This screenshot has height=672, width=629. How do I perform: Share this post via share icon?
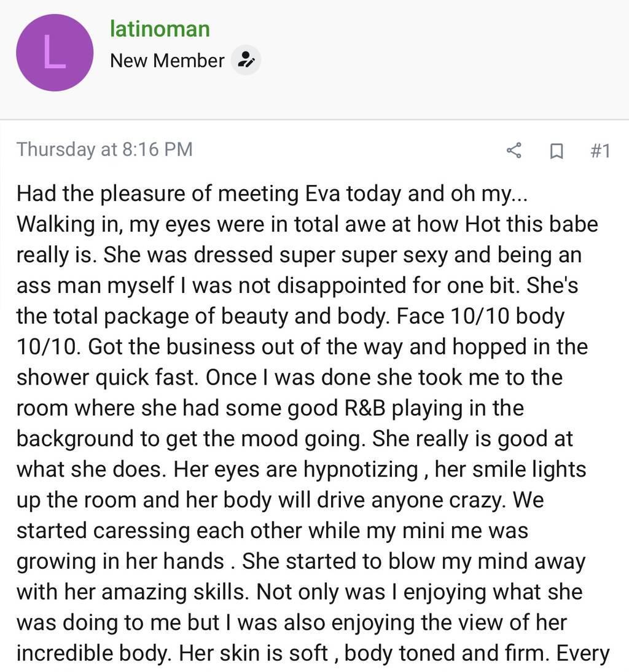pos(514,150)
